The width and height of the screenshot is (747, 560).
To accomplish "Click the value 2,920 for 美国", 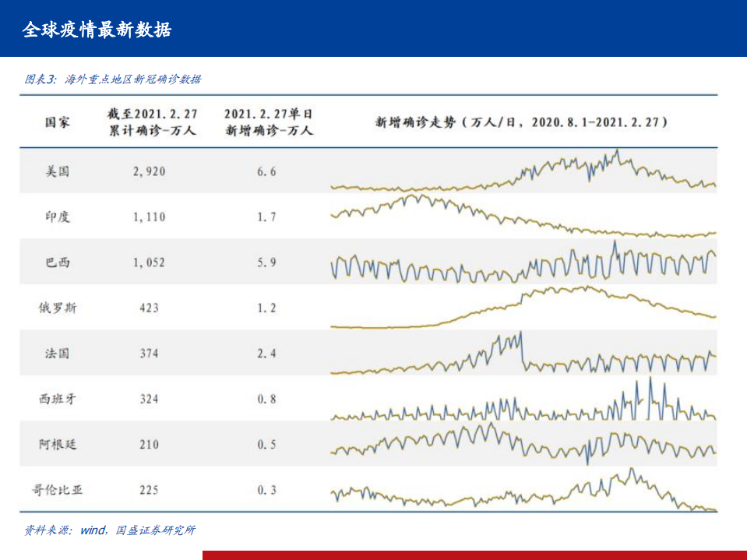I will click(x=150, y=172).
